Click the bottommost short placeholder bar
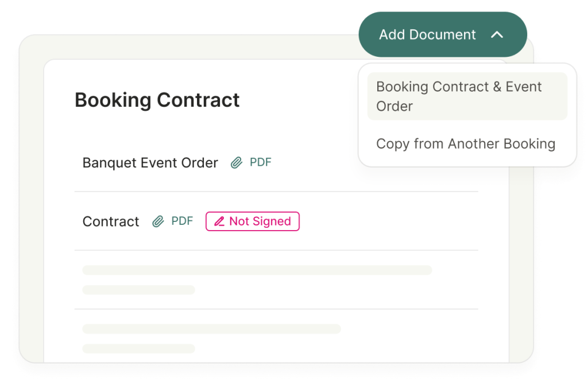Screen dimensions: 588x382 [x=139, y=349]
